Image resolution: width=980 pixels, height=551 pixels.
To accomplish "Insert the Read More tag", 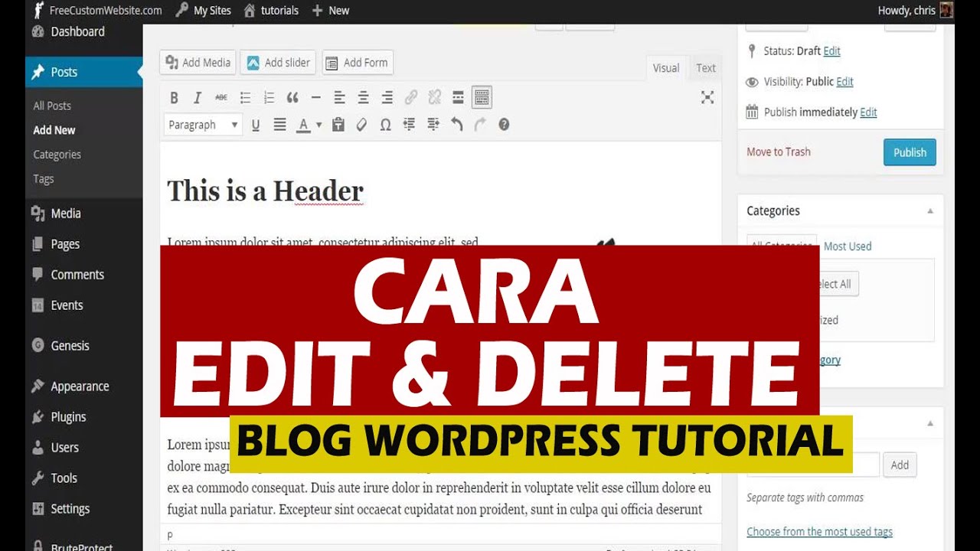I will [458, 97].
